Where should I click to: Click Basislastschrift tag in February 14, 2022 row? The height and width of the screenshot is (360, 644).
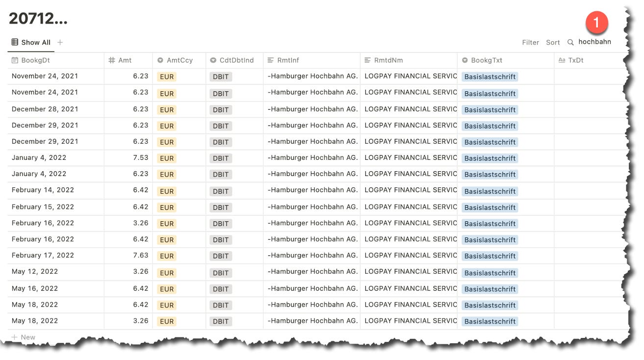(x=490, y=191)
